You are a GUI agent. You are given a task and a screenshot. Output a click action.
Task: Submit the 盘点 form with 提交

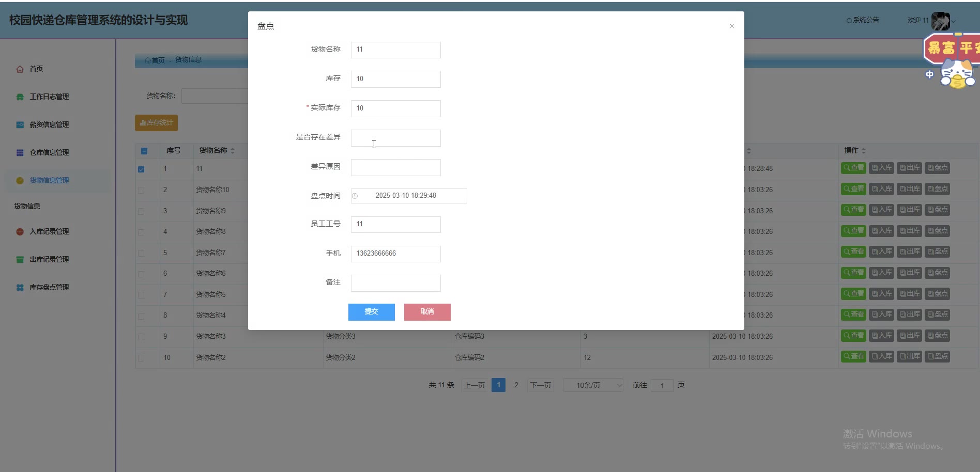coord(372,312)
